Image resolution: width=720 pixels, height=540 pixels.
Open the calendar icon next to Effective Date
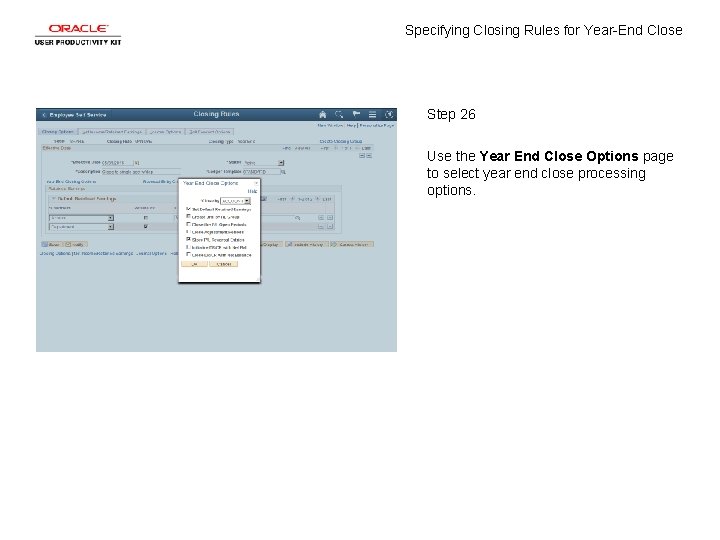137,163
